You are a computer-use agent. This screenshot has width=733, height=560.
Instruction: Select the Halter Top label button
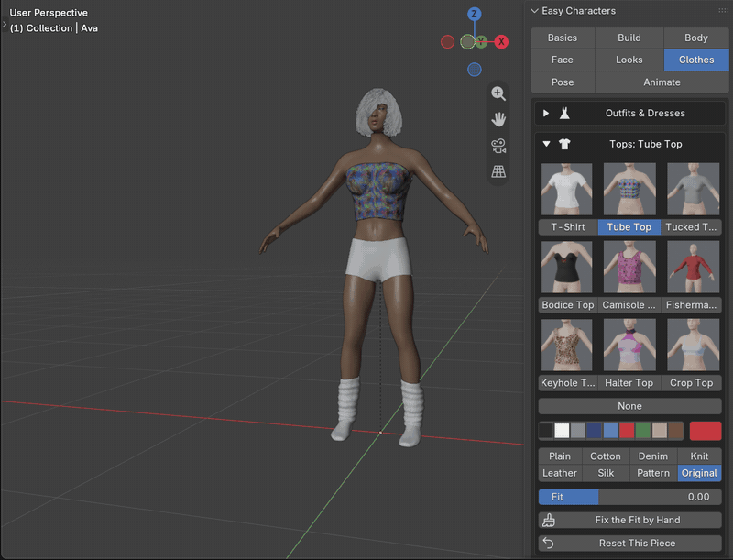629,383
